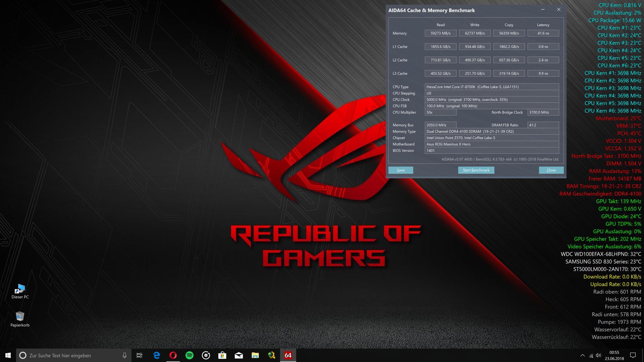Click the SAMSUNG SSD 830 Series: 23°C line
Screen dimensions: 644x362
(603, 261)
